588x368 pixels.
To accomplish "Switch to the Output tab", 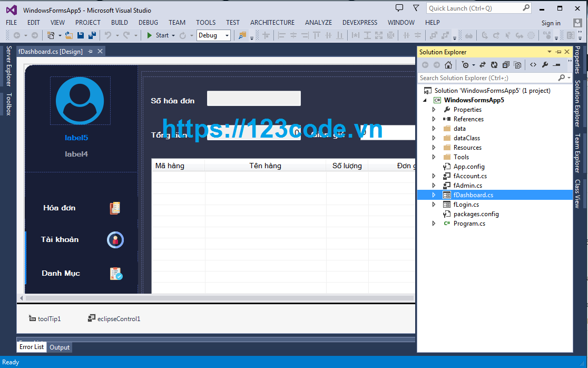I will 59,347.
